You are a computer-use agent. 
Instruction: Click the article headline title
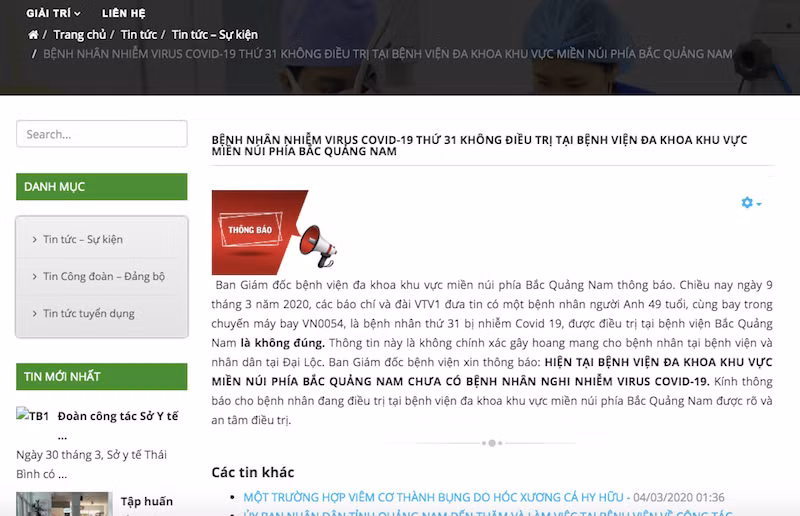coord(479,145)
